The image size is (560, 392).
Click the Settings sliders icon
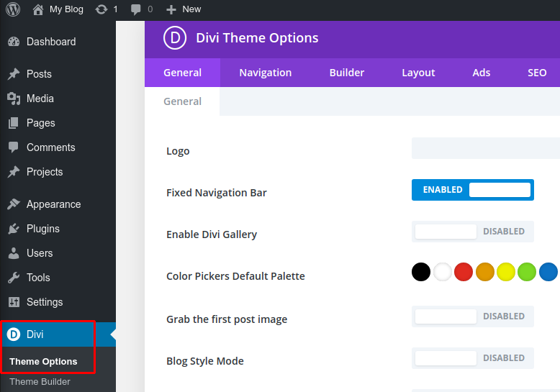pos(14,302)
